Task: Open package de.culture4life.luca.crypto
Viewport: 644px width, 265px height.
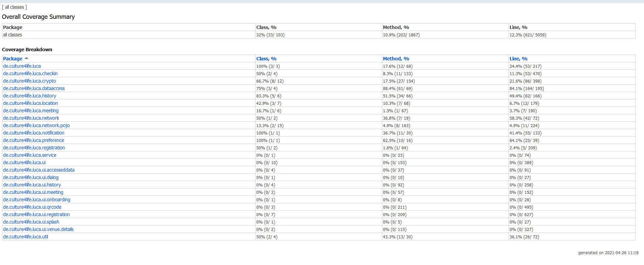Action: coord(30,81)
